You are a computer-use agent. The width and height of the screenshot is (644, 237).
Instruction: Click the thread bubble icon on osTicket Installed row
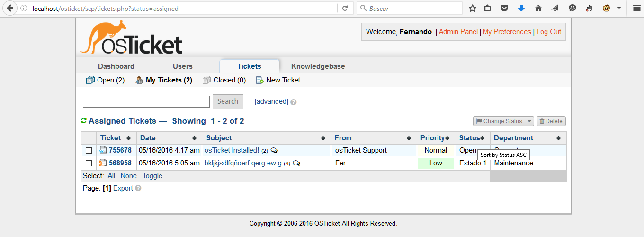pyautogui.click(x=274, y=150)
